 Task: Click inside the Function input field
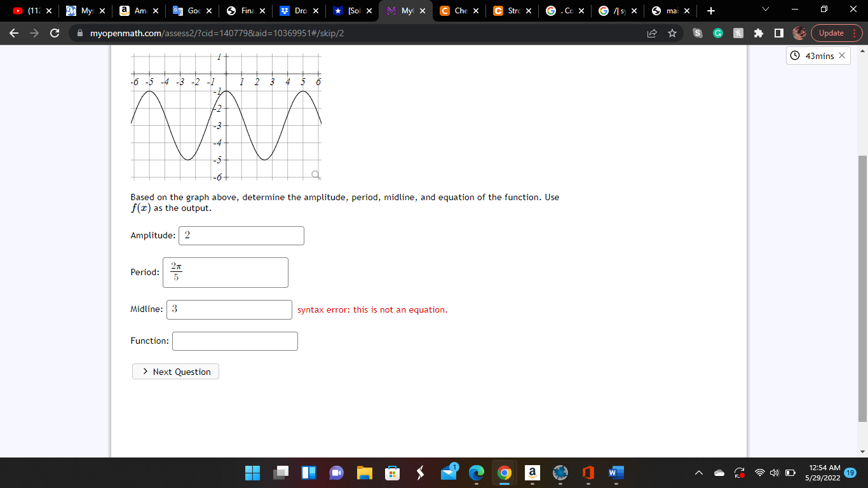pyautogui.click(x=234, y=341)
